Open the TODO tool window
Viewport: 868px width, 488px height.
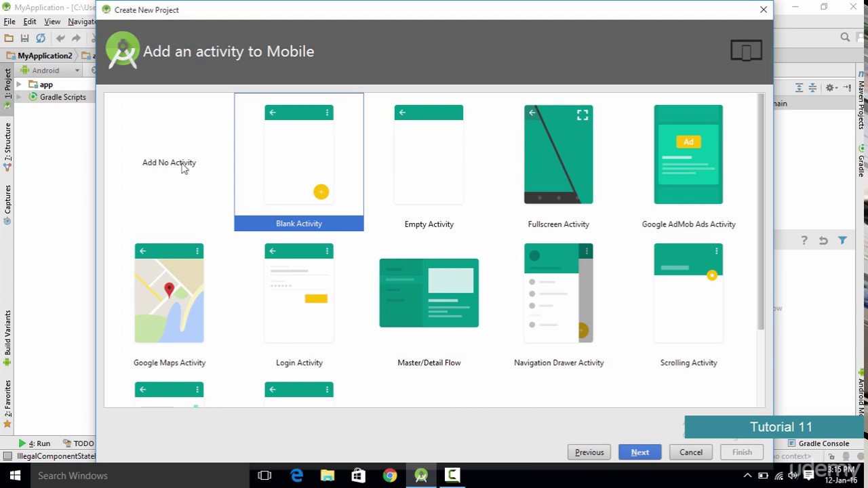tap(79, 443)
